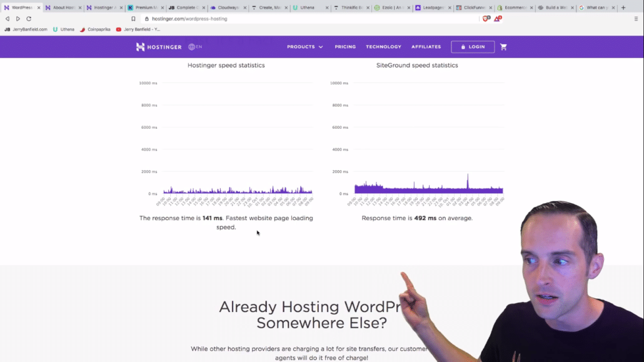Click the SiteGround speed statistics heading
Image resolution: width=644 pixels, height=362 pixels.
417,65
